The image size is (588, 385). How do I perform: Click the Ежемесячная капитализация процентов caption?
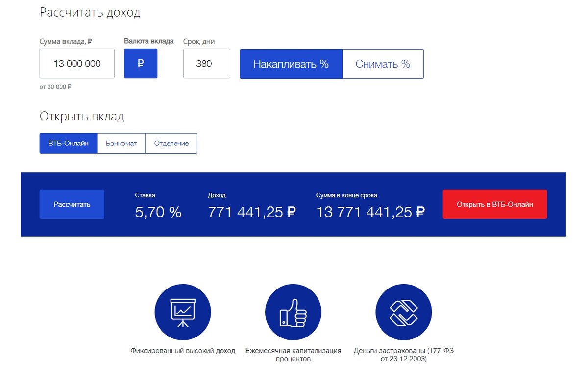(293, 355)
